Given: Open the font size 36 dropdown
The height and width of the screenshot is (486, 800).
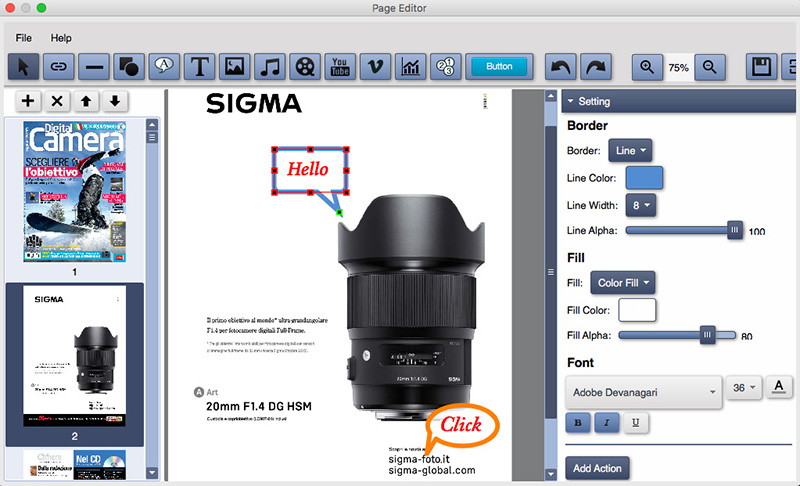Looking at the screenshot, I should [x=744, y=388].
